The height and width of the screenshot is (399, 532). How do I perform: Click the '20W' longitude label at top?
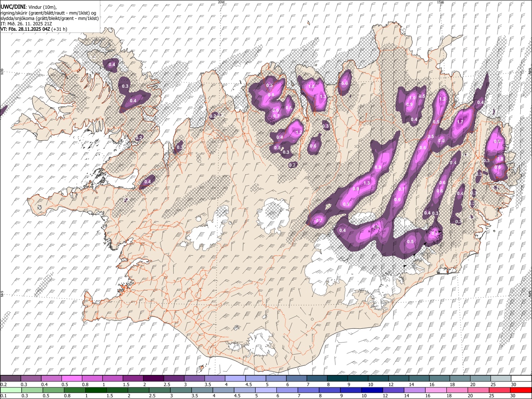pyautogui.click(x=222, y=2)
